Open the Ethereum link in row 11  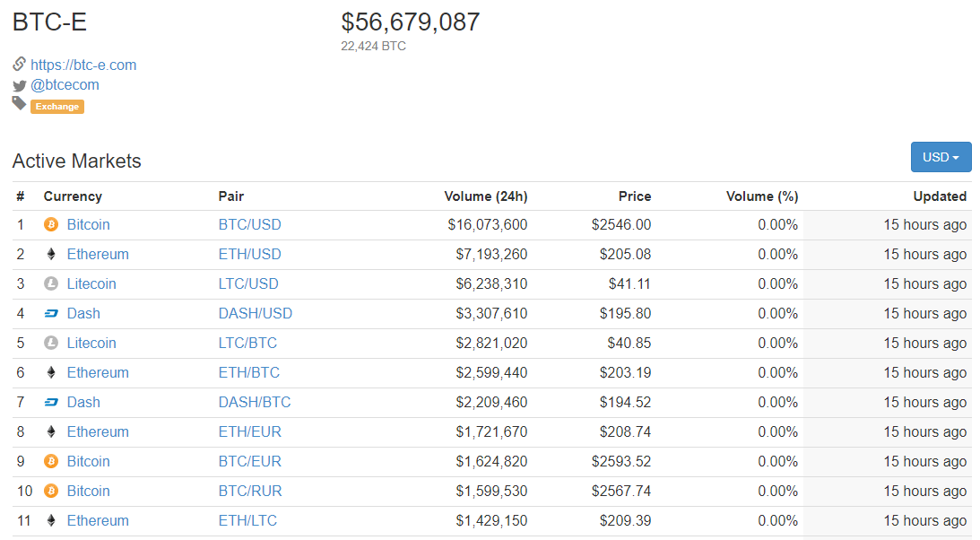[98, 520]
